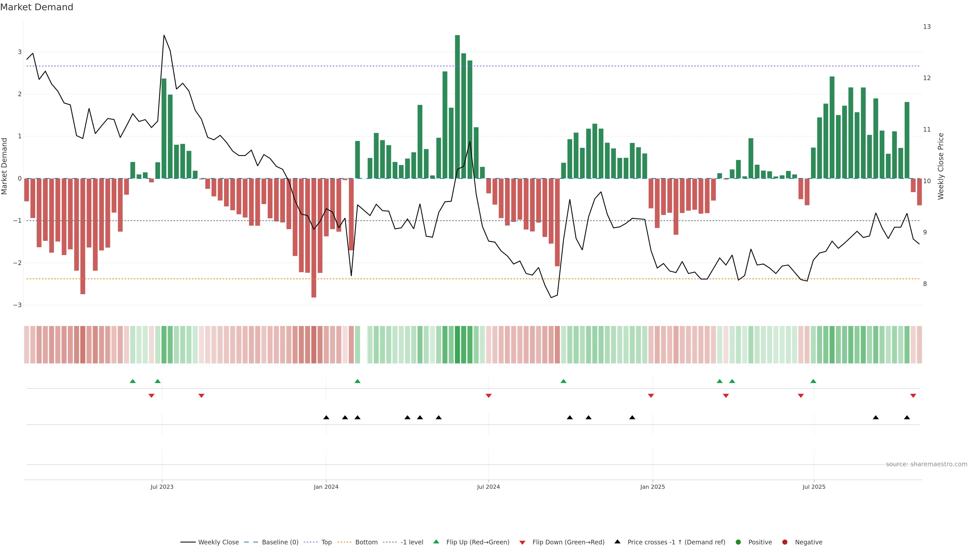980x551 pixels.
Task: Click the red Negative legend dot
Action: (785, 542)
